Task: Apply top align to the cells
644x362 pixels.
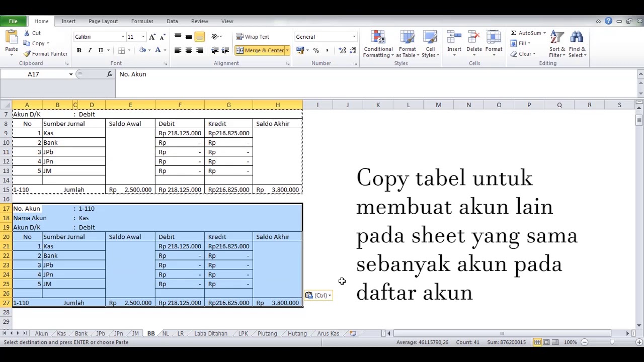Action: click(178, 37)
